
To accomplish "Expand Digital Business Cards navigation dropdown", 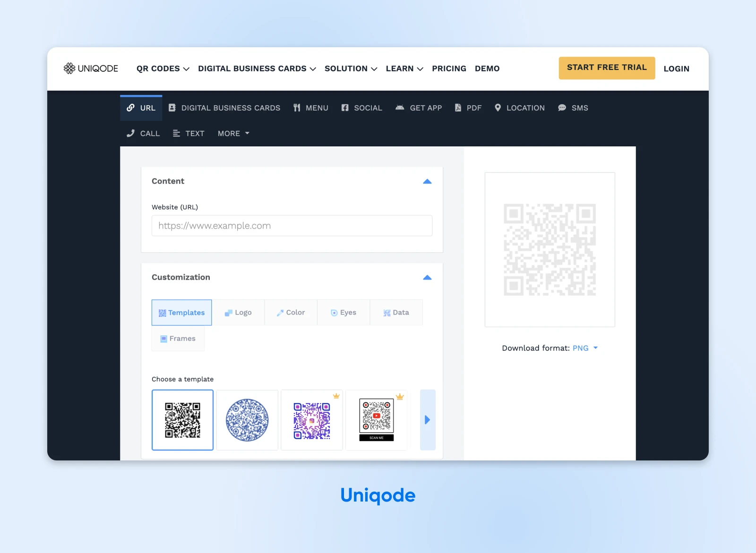I will (x=257, y=68).
